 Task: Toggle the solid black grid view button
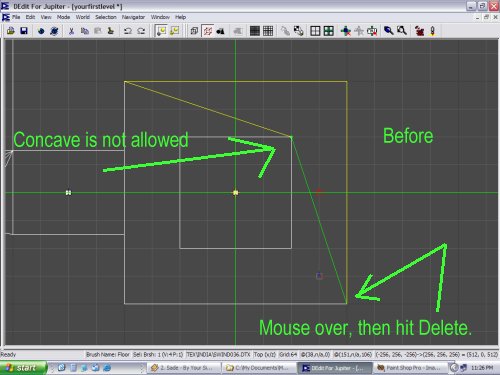point(255,31)
